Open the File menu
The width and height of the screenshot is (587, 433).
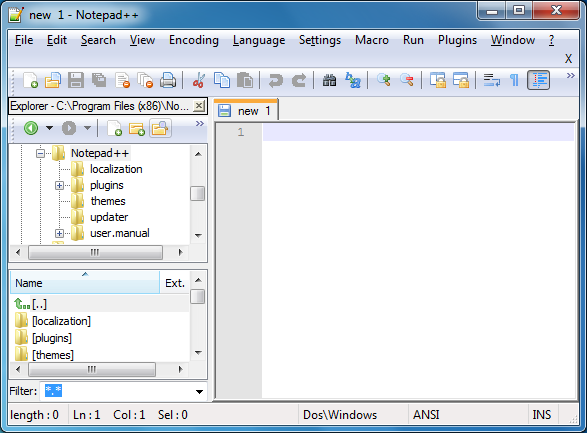pyautogui.click(x=24, y=40)
